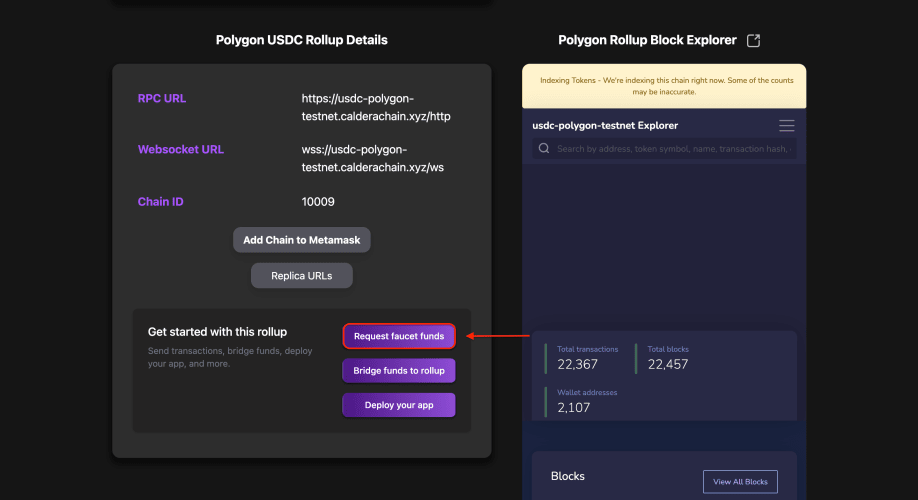This screenshot has height=500, width=918.
Task: Click the RPC URL value text
Action: (x=376, y=107)
